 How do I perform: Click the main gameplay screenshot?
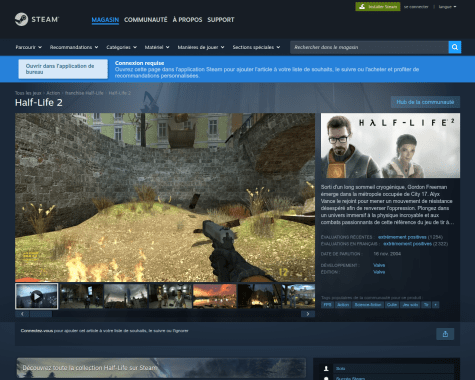pos(165,197)
